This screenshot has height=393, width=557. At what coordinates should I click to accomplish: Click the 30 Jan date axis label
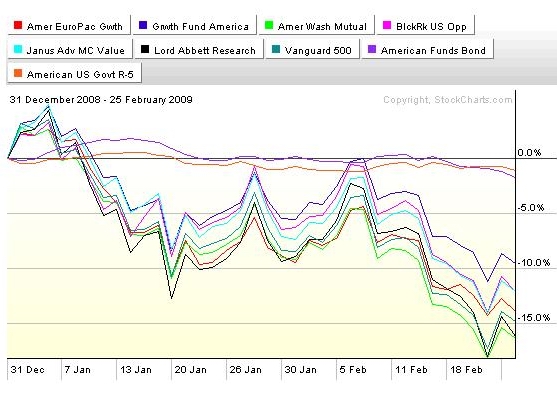[301, 370]
